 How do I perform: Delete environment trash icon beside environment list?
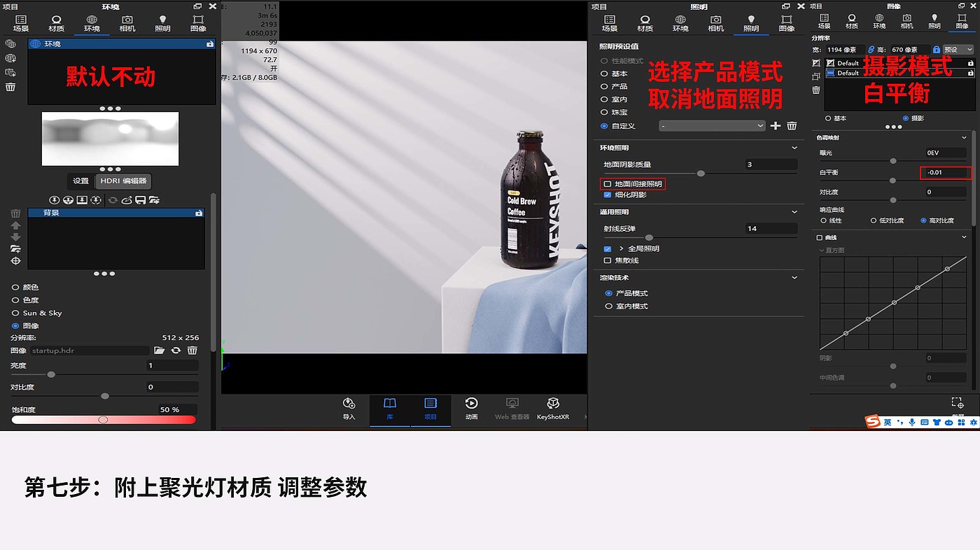pos(10,87)
